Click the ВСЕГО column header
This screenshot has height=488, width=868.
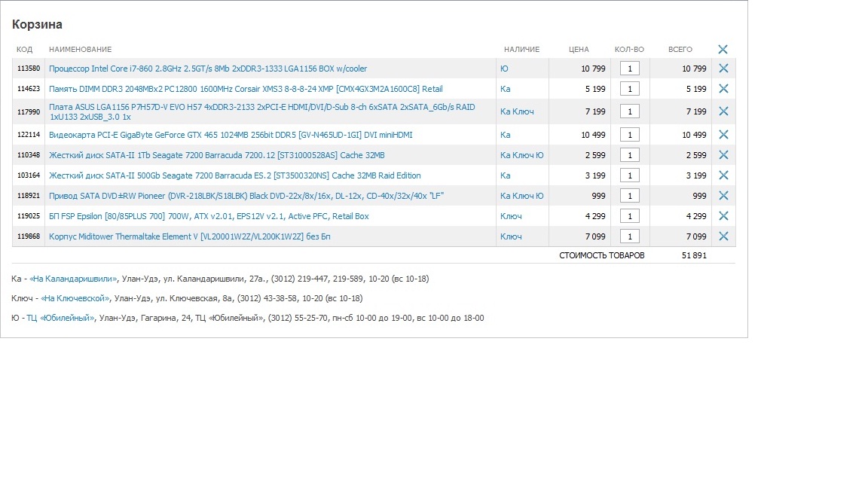[x=680, y=49]
